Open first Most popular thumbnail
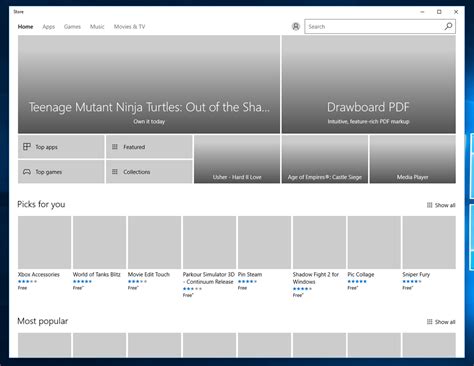The height and width of the screenshot is (366, 474). tap(44, 345)
